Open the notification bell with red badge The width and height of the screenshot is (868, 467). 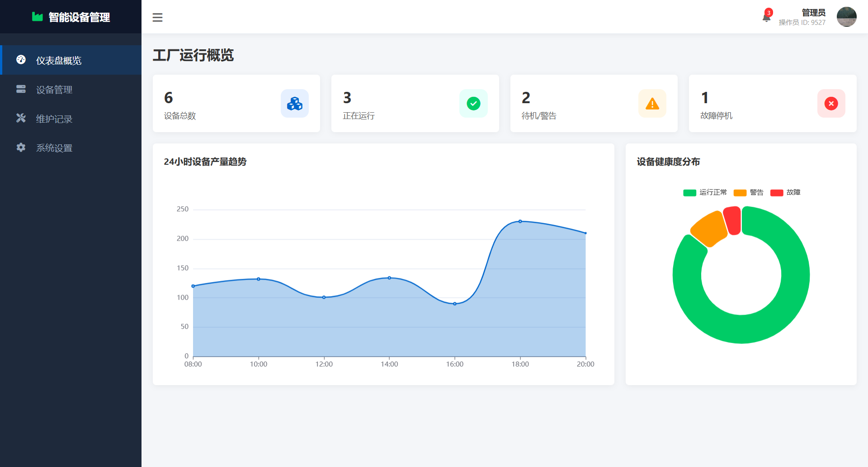pos(766,18)
